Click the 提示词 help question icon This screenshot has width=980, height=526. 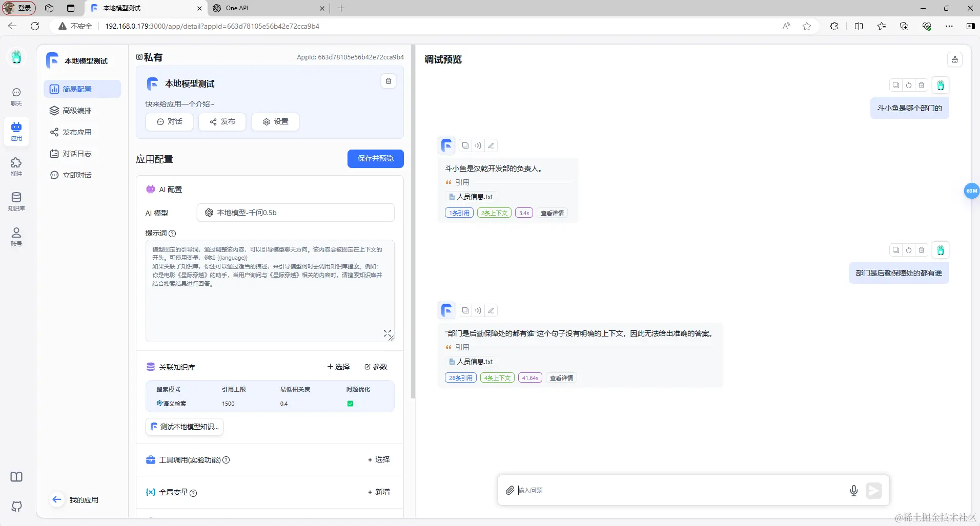point(172,233)
